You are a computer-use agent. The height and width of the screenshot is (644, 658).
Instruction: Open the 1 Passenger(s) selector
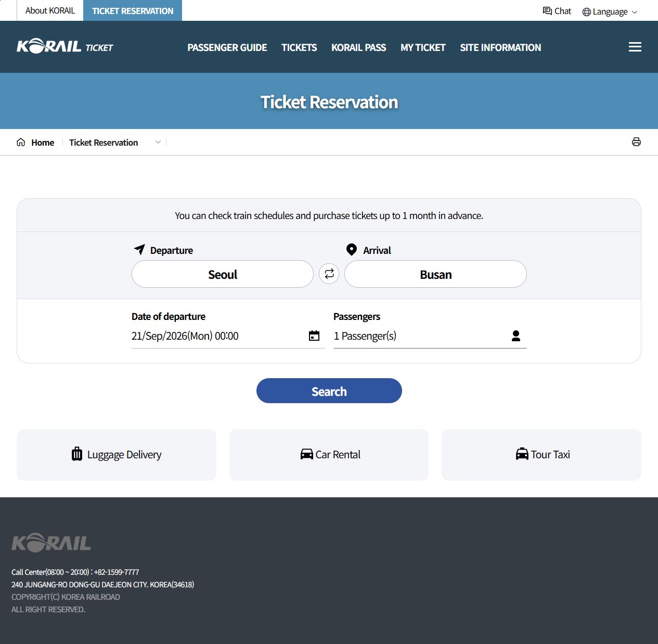click(430, 336)
